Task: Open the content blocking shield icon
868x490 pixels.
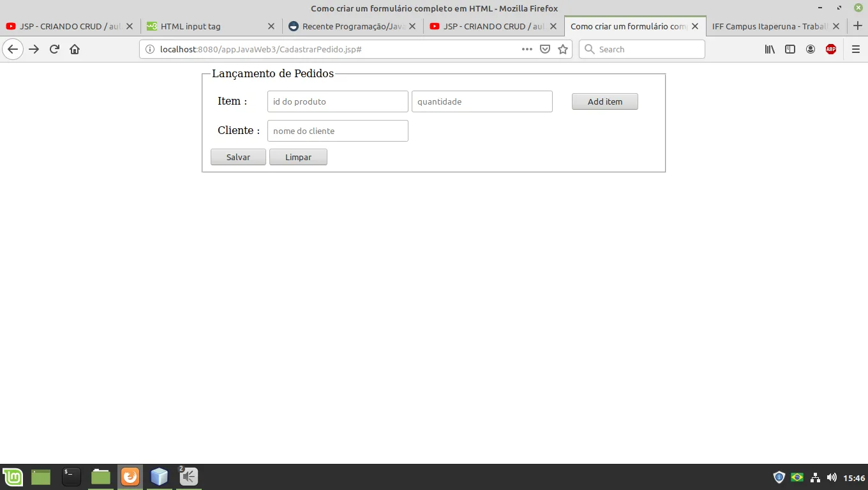Action: click(544, 49)
